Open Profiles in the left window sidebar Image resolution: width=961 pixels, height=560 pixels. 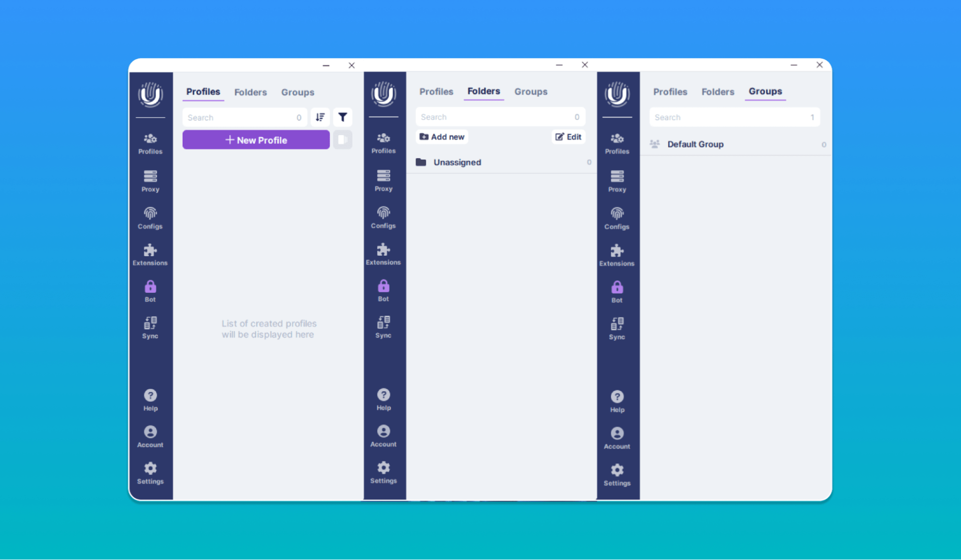click(x=150, y=144)
